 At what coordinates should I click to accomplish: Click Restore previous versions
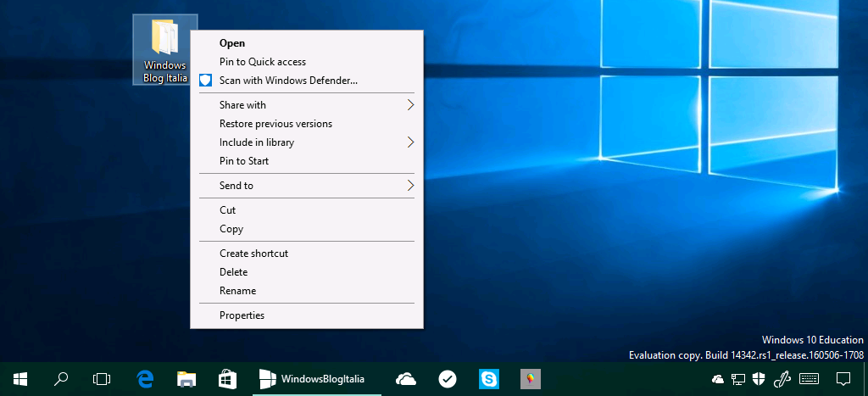click(x=307, y=124)
